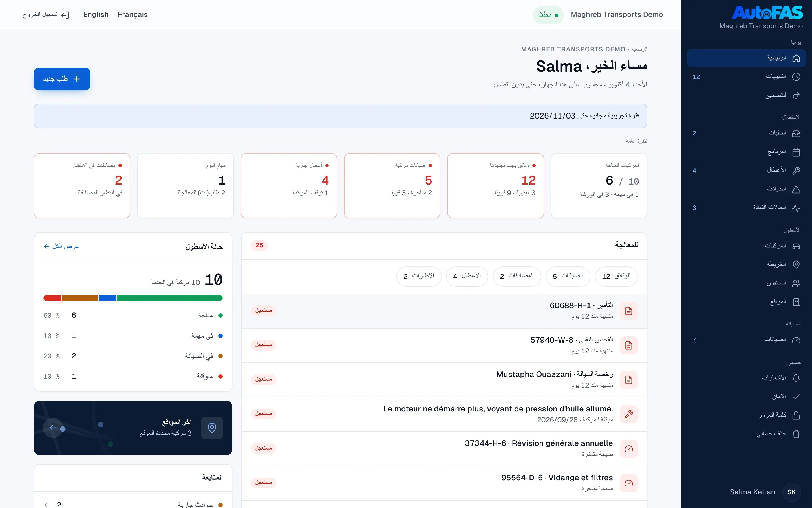Open البرنامج calendar icon
This screenshot has height=508, width=812.
pyautogui.click(x=796, y=152)
